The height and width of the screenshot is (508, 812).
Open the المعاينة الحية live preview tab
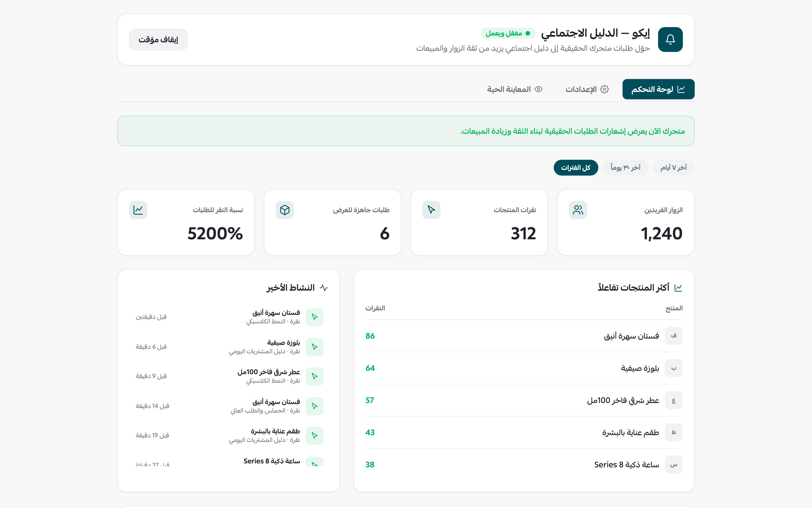[x=515, y=89]
